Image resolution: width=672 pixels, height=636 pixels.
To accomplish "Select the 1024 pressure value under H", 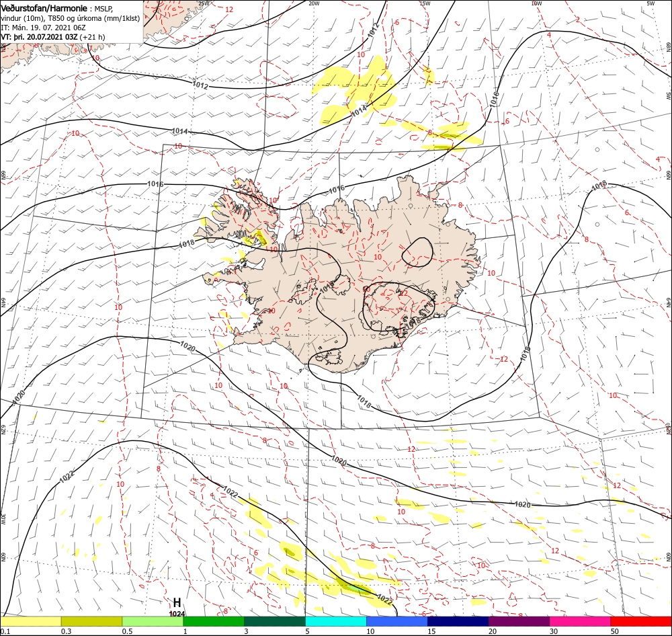I will (x=177, y=613).
